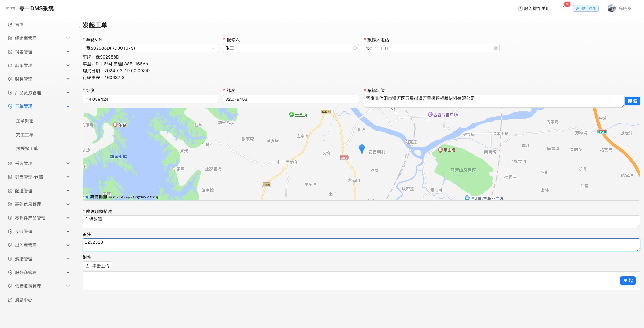Click the 产品资源管理 shield icon
This screenshot has width=644, height=328.
tap(10, 93)
